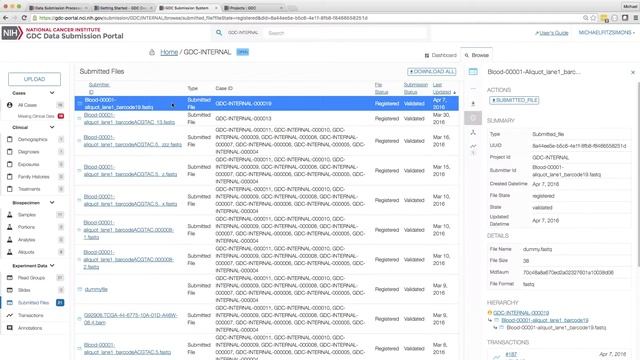Image resolution: width=640 pixels, height=360 pixels.
Task: Click the Read Groups icon
Action: coord(10,278)
